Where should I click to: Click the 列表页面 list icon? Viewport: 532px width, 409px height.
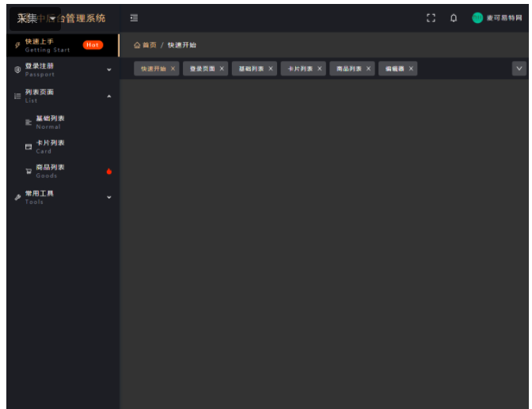(17, 97)
